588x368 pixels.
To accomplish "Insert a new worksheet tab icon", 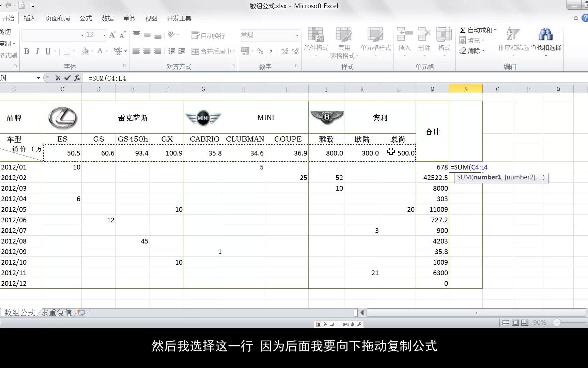I will (81, 312).
